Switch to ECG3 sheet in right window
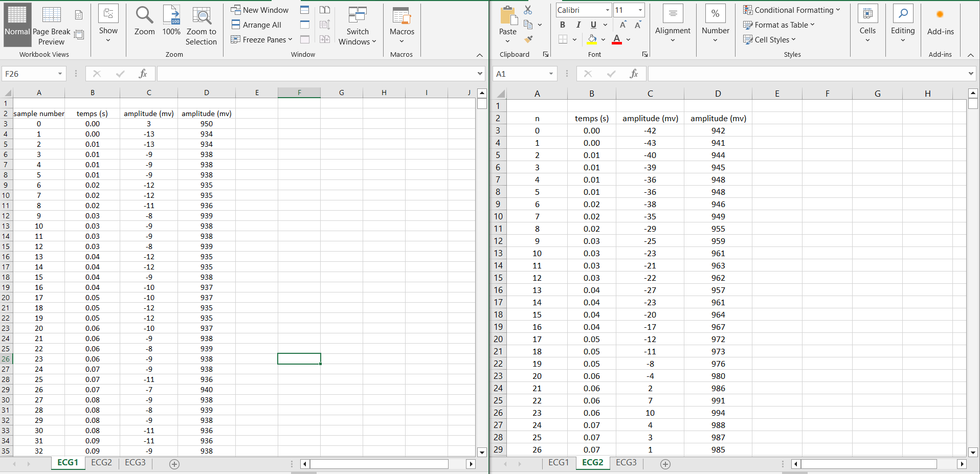 pos(626,462)
